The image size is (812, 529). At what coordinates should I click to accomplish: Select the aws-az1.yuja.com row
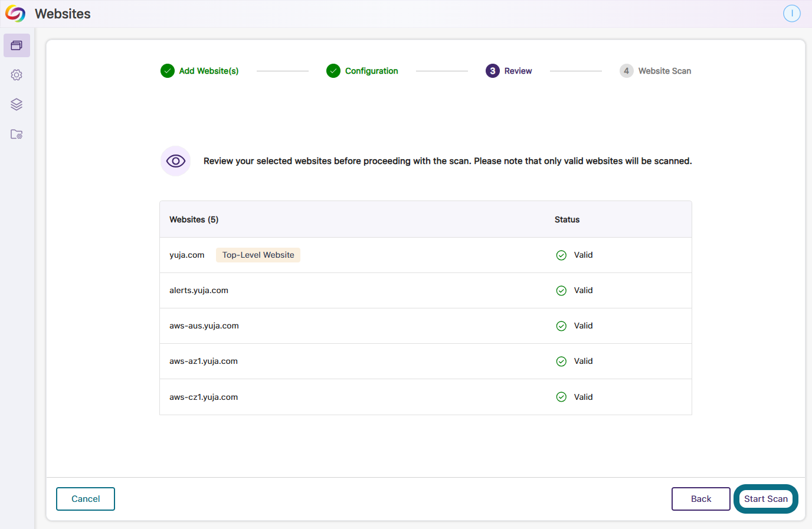[x=425, y=362]
